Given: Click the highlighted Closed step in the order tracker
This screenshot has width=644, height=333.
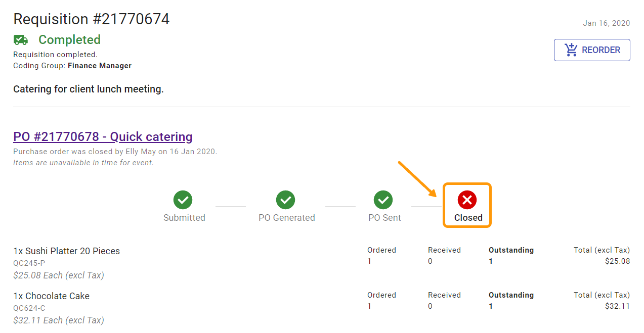Looking at the screenshot, I should pos(466,205).
